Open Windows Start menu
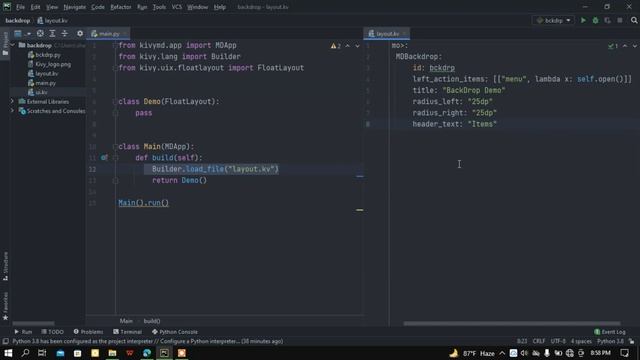Image resolution: width=640 pixels, height=360 pixels. [x=8, y=353]
